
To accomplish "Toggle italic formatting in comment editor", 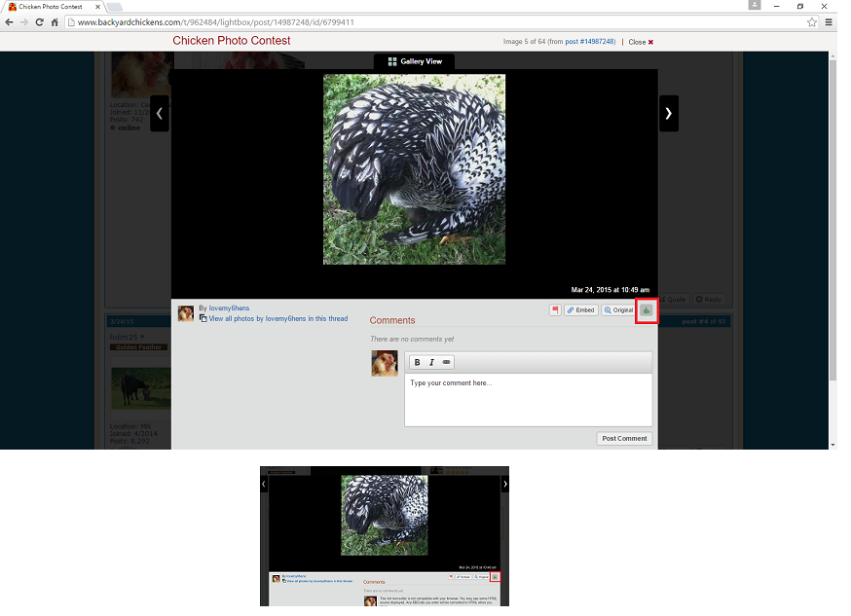I will (432, 362).
